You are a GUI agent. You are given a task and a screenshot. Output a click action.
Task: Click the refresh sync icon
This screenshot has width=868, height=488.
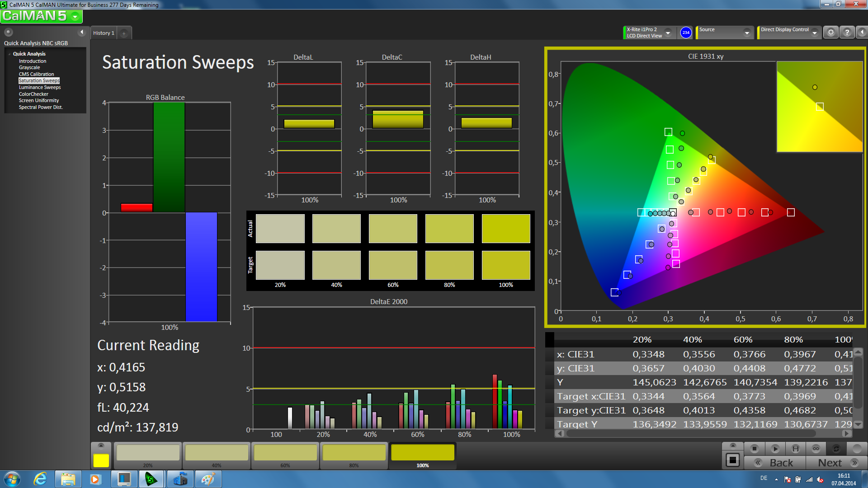pyautogui.click(x=836, y=449)
